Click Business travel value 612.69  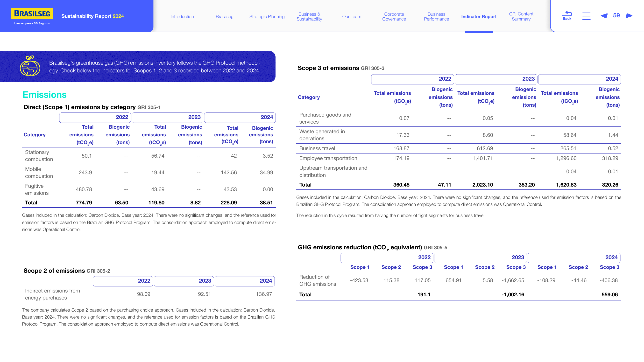(x=485, y=148)
